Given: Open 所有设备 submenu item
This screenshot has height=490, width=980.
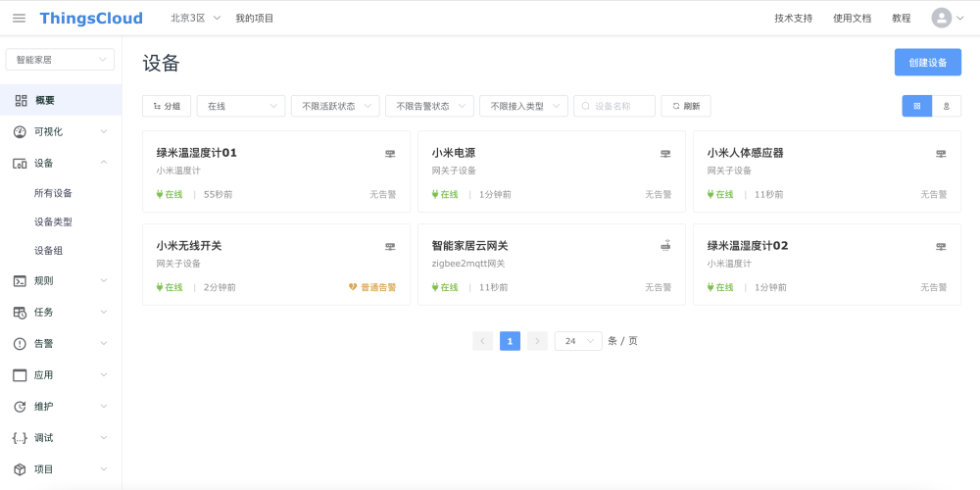Looking at the screenshot, I should pyautogui.click(x=53, y=194).
